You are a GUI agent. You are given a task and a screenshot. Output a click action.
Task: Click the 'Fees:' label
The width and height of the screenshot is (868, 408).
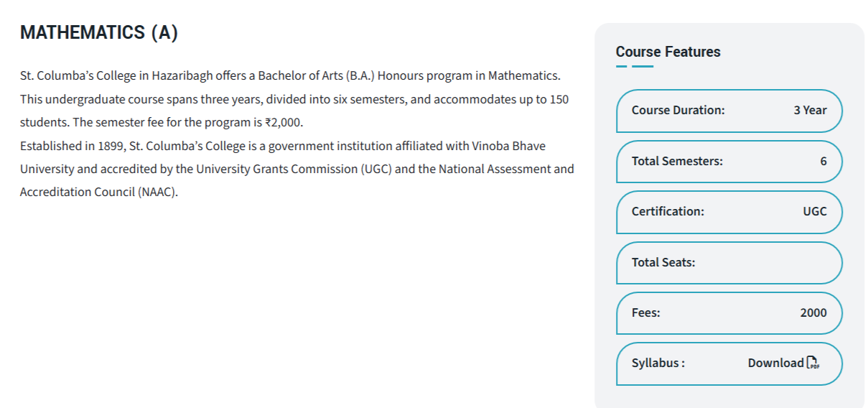pos(645,312)
